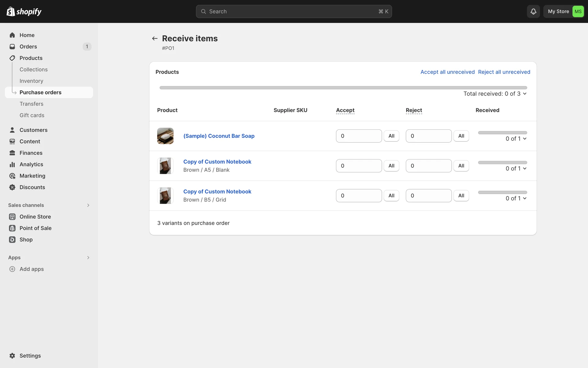Screen dimensions: 588x368
Task: Expand the Sales channels section arrow
Action: (88, 205)
